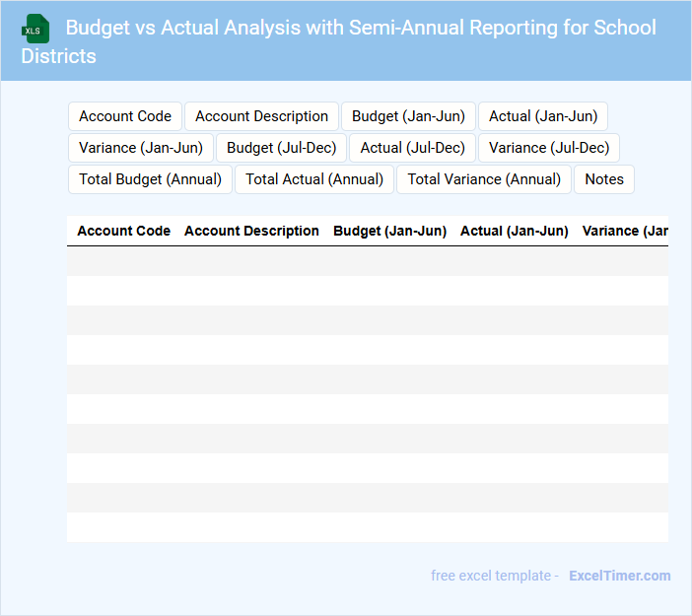This screenshot has height=616, width=692.
Task: Pick the Actual (Jul-Dec) tag
Action: (412, 148)
